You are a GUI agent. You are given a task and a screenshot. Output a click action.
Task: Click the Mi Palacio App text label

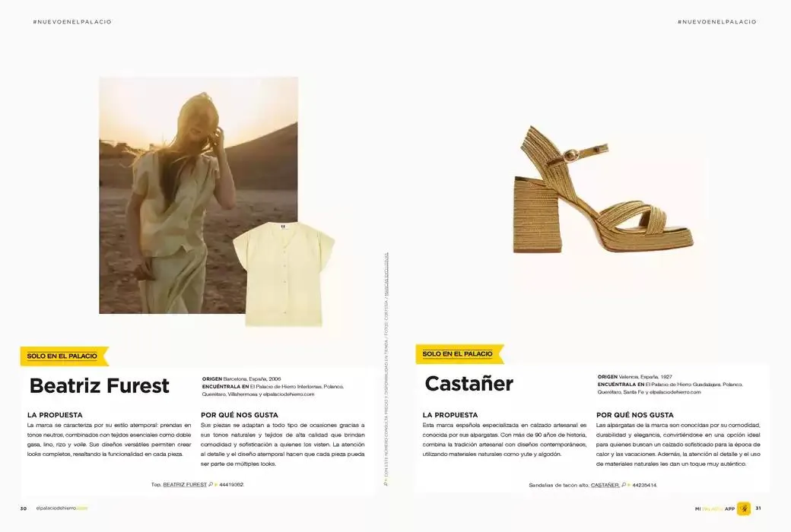(714, 508)
